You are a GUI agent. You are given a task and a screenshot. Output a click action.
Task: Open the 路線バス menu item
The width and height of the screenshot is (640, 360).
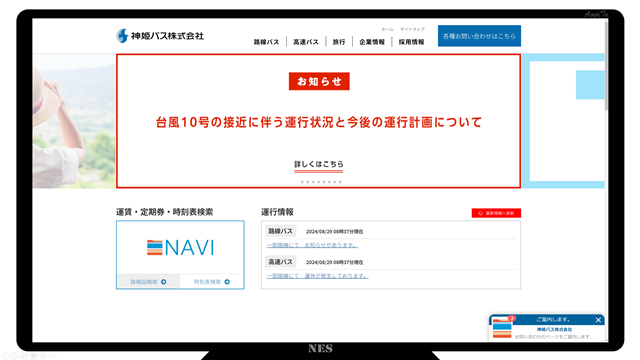[x=266, y=42]
